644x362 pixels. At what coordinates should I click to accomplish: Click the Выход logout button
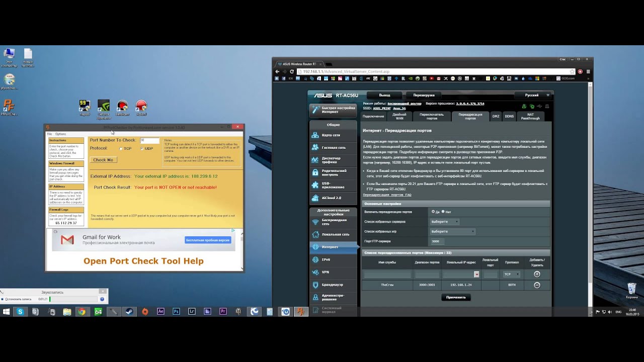click(x=384, y=95)
